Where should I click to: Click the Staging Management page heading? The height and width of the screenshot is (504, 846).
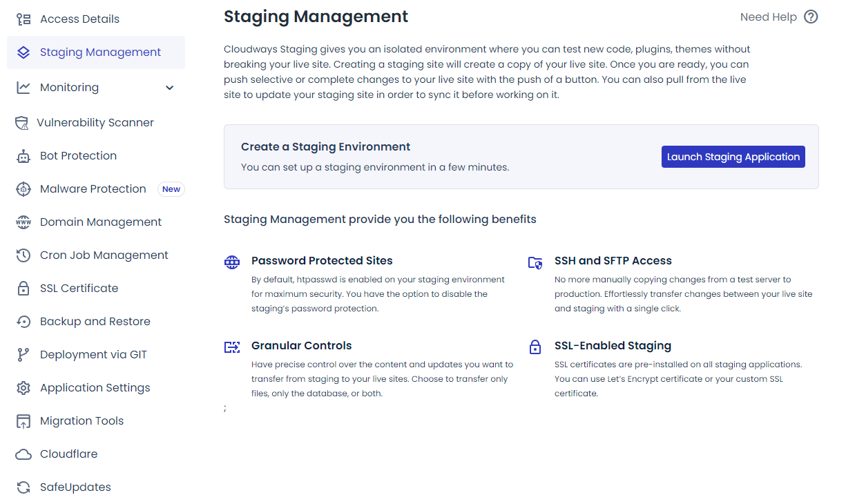point(316,16)
